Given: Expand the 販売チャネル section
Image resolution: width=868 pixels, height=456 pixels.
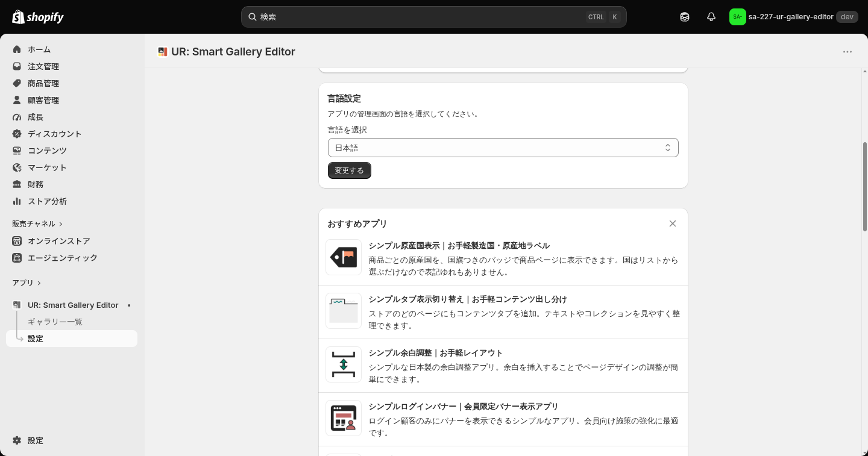Looking at the screenshot, I should point(37,223).
